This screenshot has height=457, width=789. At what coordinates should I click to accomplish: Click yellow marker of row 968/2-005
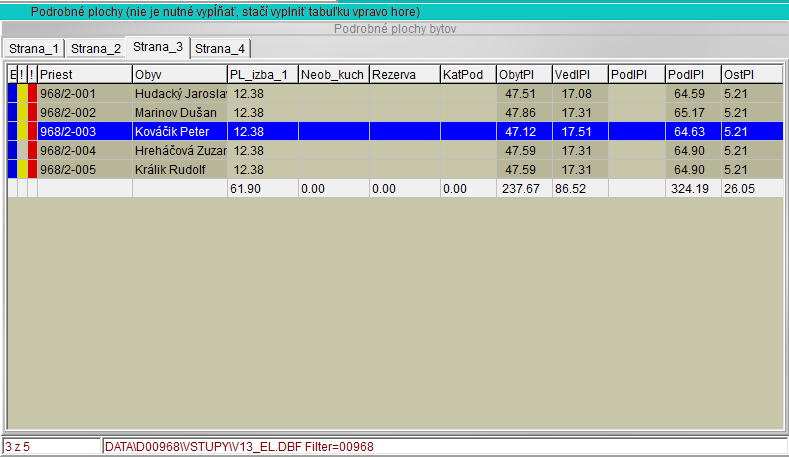23,170
